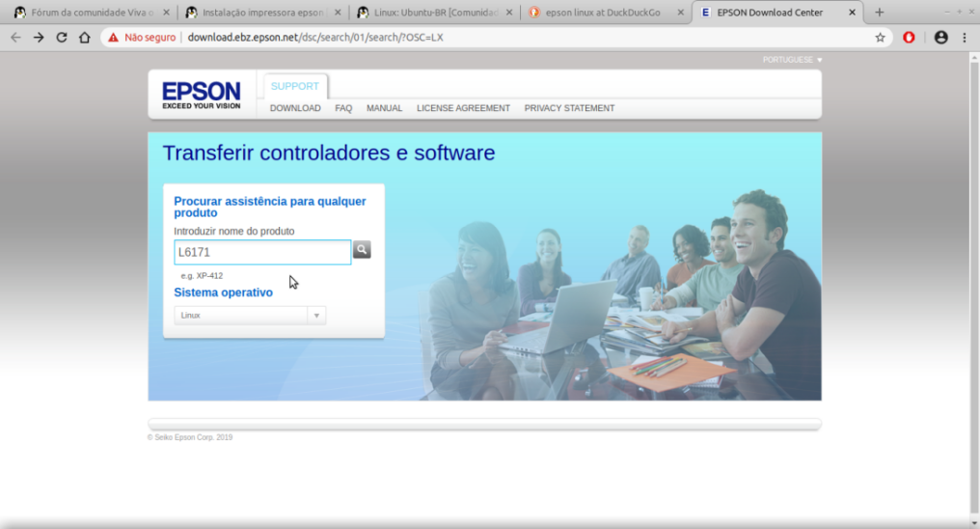The width and height of the screenshot is (980, 529).
Task: Switch to epson linux at DuckDuckGo tab
Action: coord(605,12)
